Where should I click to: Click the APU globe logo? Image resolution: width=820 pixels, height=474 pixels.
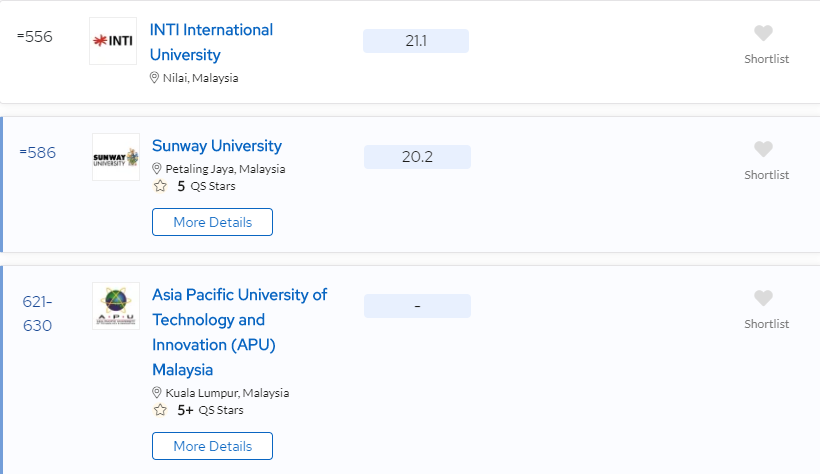coord(116,306)
